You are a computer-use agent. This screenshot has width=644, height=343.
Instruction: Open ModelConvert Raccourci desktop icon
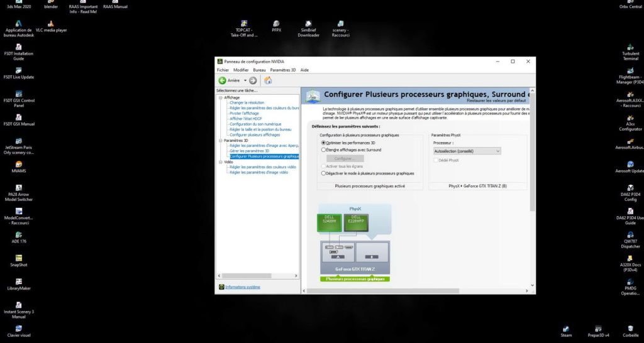(x=18, y=217)
